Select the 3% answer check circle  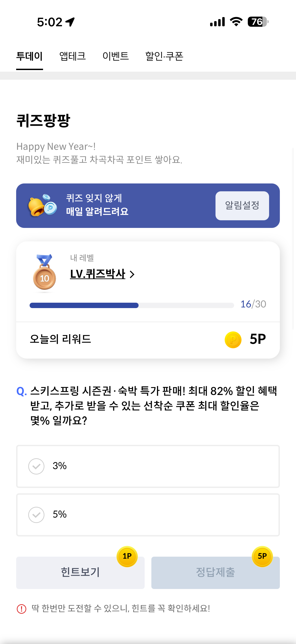(x=36, y=466)
